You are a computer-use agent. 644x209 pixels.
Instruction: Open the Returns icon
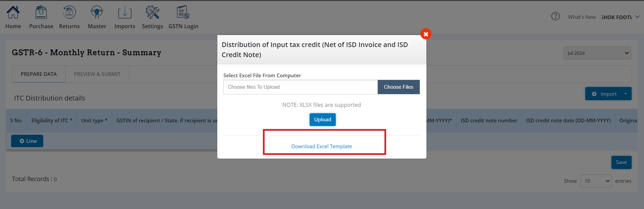click(69, 12)
